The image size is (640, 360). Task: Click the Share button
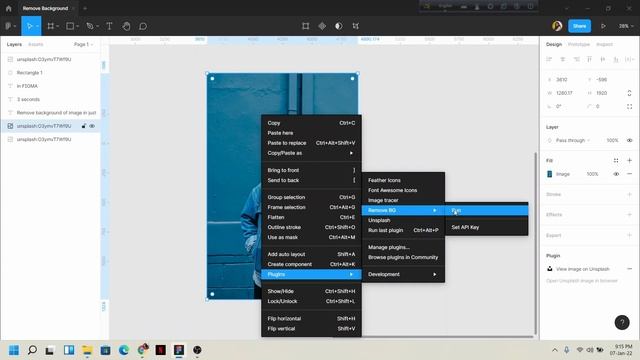pyautogui.click(x=579, y=26)
